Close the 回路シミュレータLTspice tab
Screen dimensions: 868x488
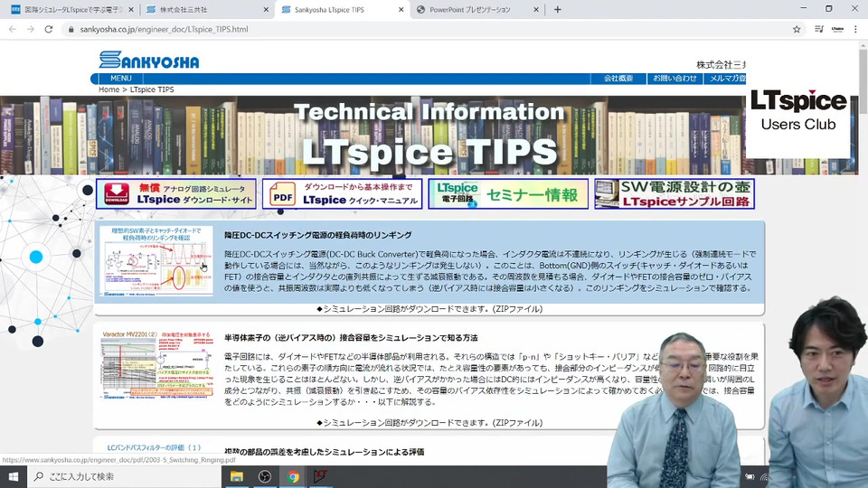coord(130,9)
